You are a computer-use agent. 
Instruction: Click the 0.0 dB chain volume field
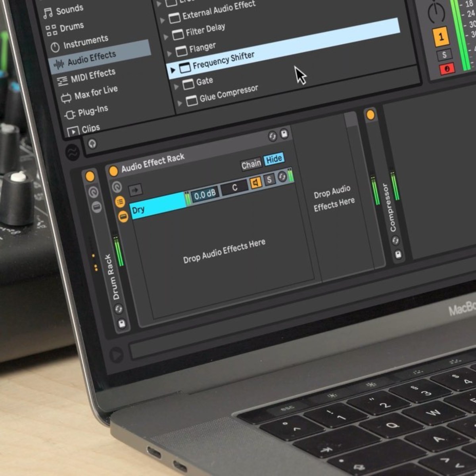point(205,194)
